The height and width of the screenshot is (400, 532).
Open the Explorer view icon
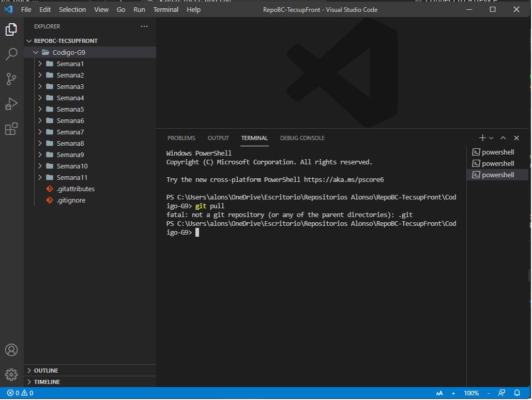click(11, 29)
